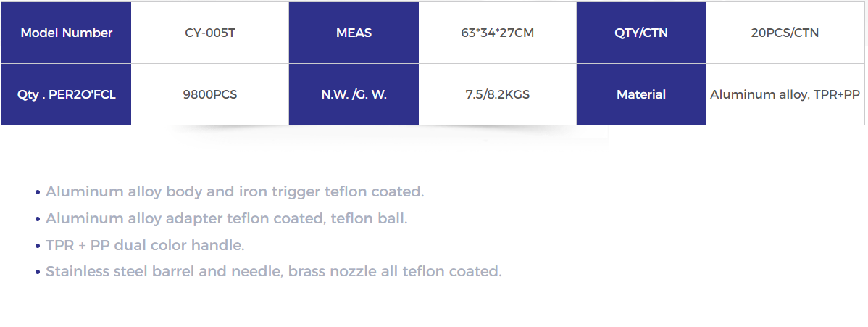Select the CY-005T model value cell

[210, 33]
